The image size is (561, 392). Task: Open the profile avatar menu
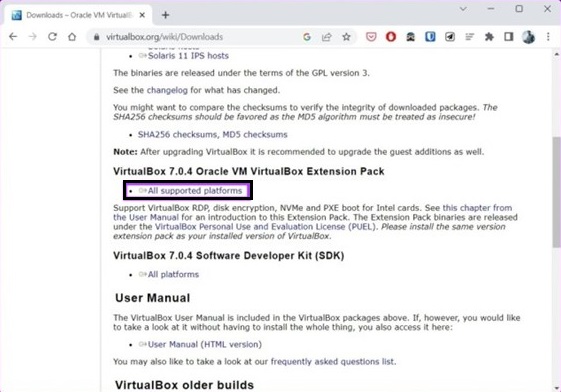point(528,36)
